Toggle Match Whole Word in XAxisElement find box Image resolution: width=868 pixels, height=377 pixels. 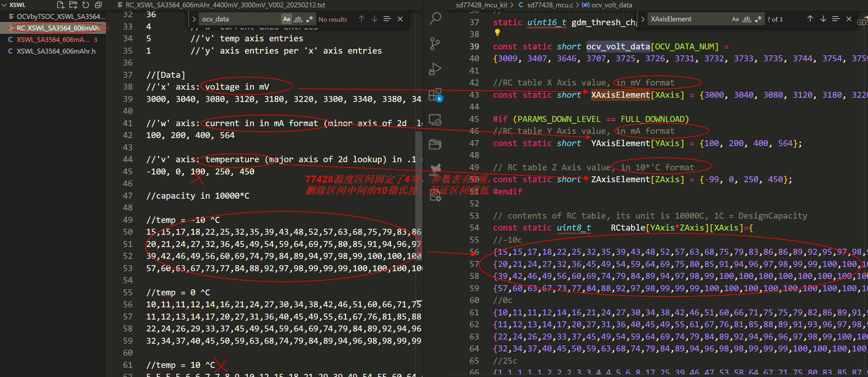[x=747, y=19]
